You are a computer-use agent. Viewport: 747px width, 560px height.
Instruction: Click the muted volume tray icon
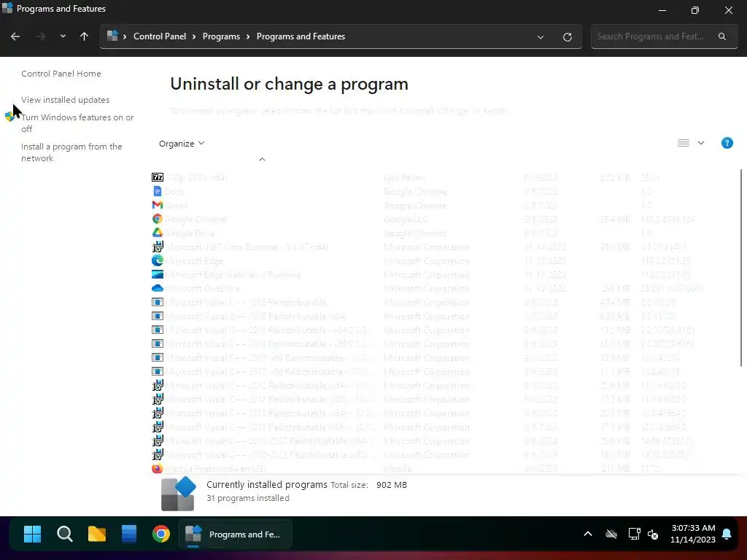pos(653,534)
